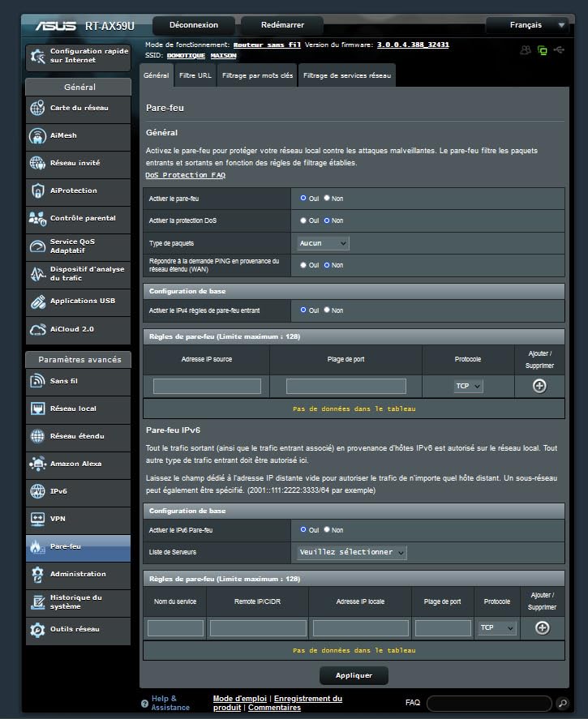
Task: Open the Français language dropdown
Action: pyautogui.click(x=527, y=25)
